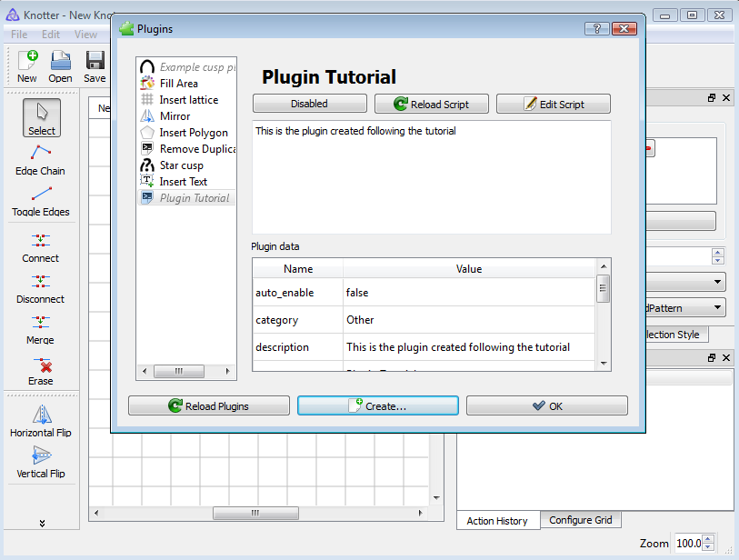The image size is (739, 560).
Task: Open the File menu
Action: pos(19,35)
